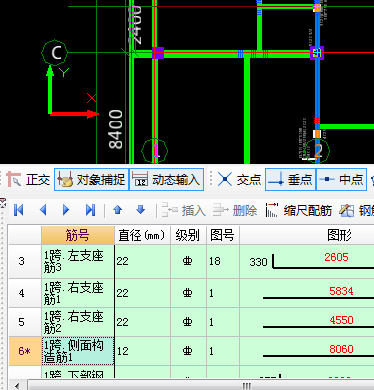This screenshot has height=390, width=374.
Task: Click rebar length 4550 shape
Action: pos(341,320)
